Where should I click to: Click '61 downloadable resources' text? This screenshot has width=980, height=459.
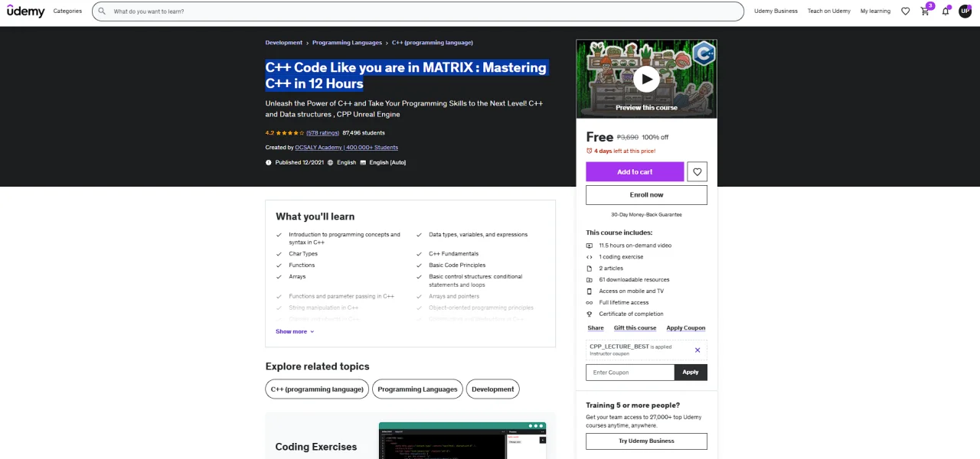click(635, 280)
